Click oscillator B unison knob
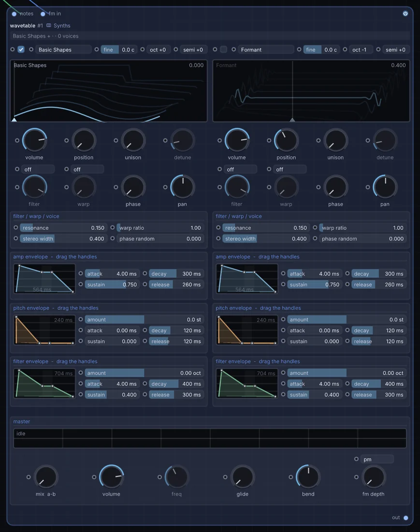 (x=335, y=140)
